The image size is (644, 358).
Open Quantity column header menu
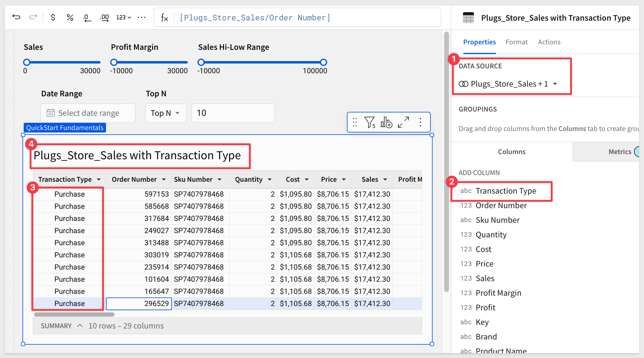tap(269, 180)
